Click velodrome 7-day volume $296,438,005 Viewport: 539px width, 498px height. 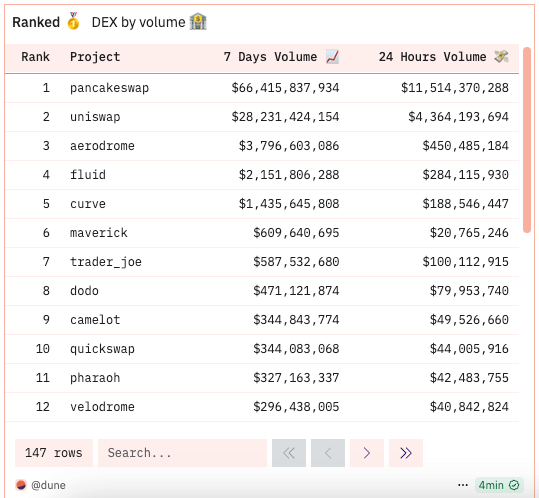[x=296, y=407]
